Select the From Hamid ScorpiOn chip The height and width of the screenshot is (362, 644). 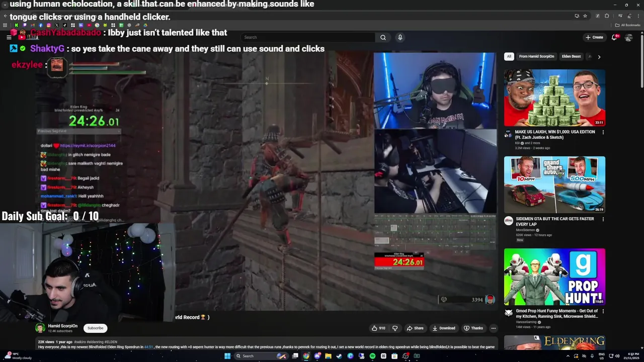click(x=536, y=56)
